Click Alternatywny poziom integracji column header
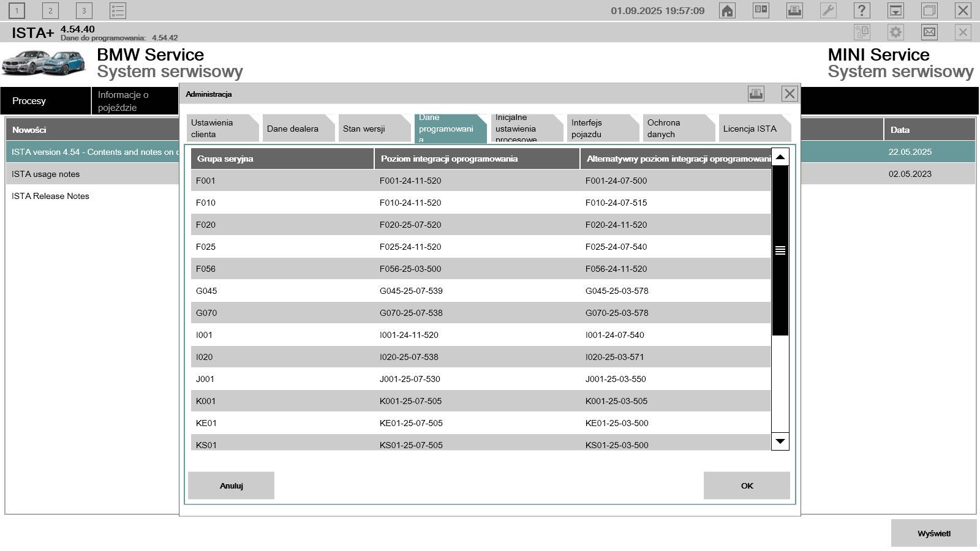 pos(676,159)
